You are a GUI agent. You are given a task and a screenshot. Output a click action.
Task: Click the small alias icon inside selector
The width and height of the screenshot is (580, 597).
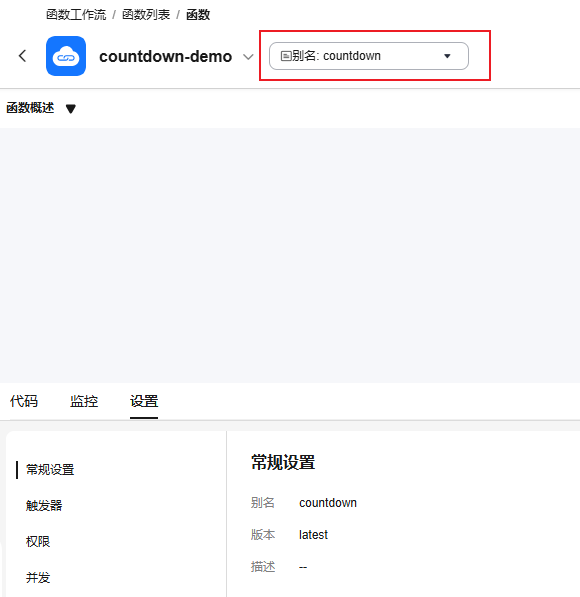286,56
